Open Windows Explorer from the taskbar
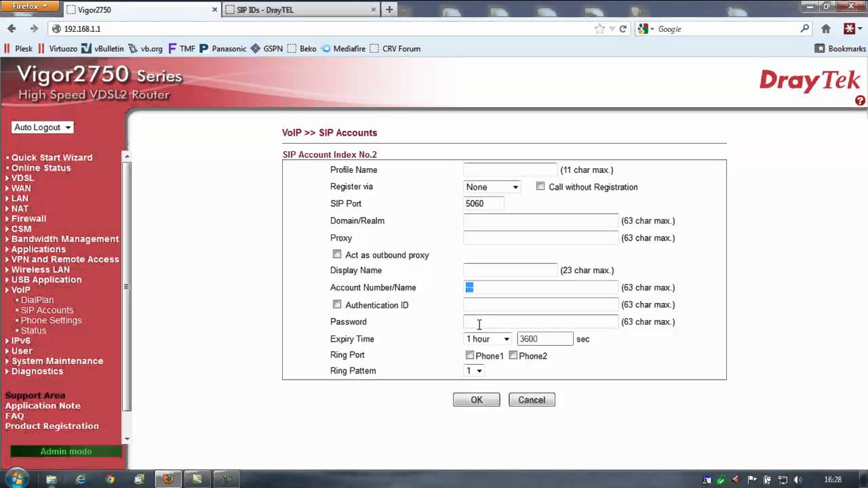Screen dimensions: 868x488 pos(52,479)
